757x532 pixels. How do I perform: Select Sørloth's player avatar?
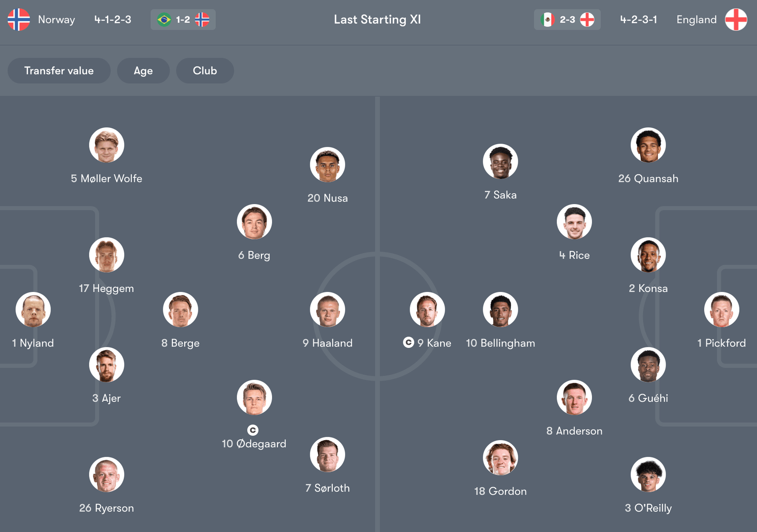327,455
